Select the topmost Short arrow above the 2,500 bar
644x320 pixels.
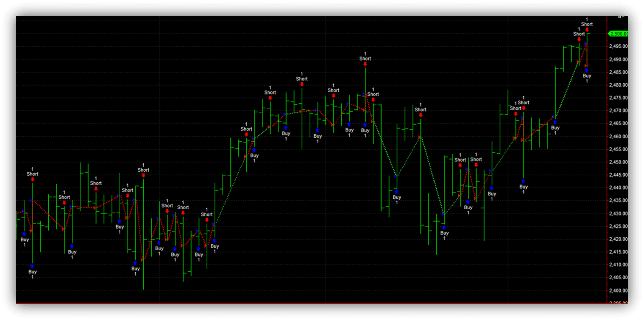(587, 30)
